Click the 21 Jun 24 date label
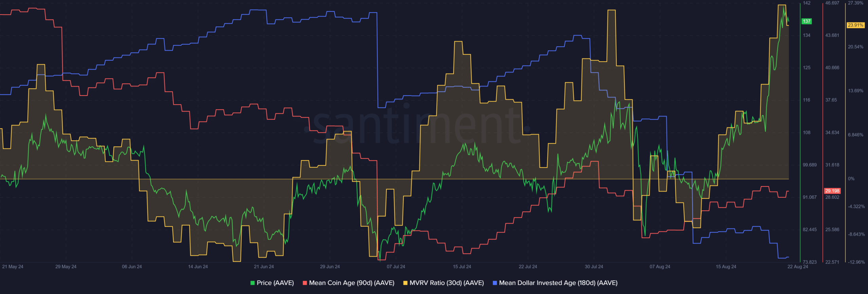868x294 pixels. pyautogui.click(x=264, y=267)
